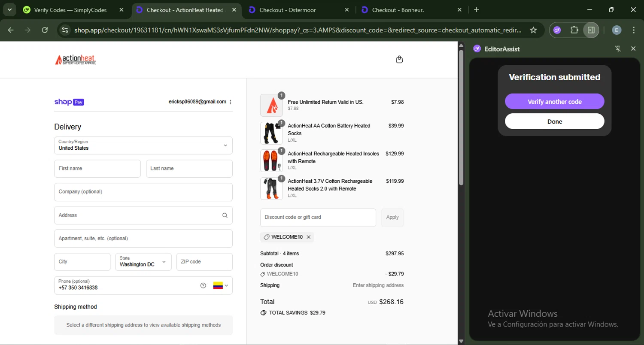Viewport: 644px width, 345px height.
Task: Click the Apply discount button
Action: tap(392, 218)
